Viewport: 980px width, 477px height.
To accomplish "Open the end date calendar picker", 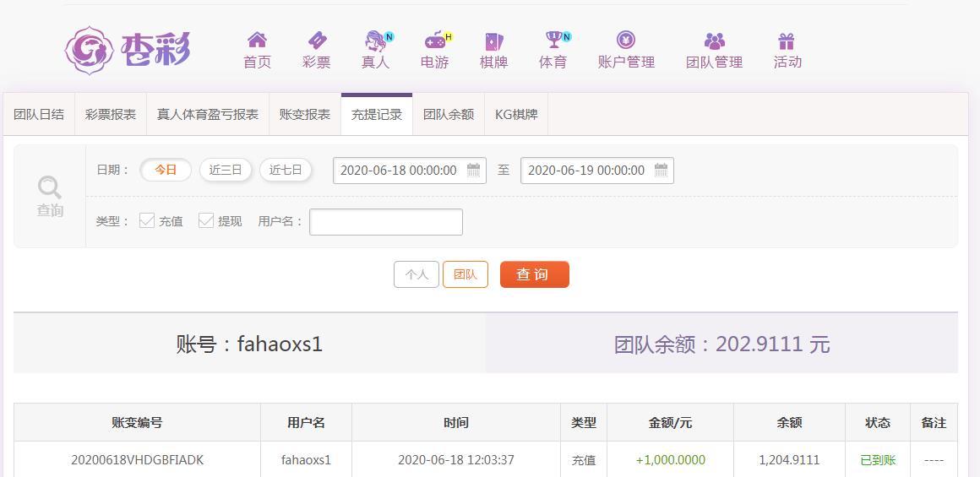I will coord(661,170).
